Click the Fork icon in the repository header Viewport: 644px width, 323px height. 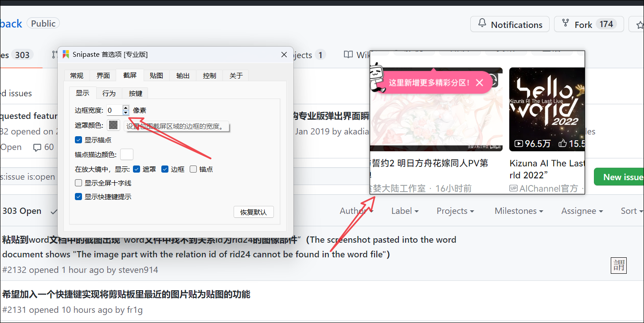pos(566,23)
